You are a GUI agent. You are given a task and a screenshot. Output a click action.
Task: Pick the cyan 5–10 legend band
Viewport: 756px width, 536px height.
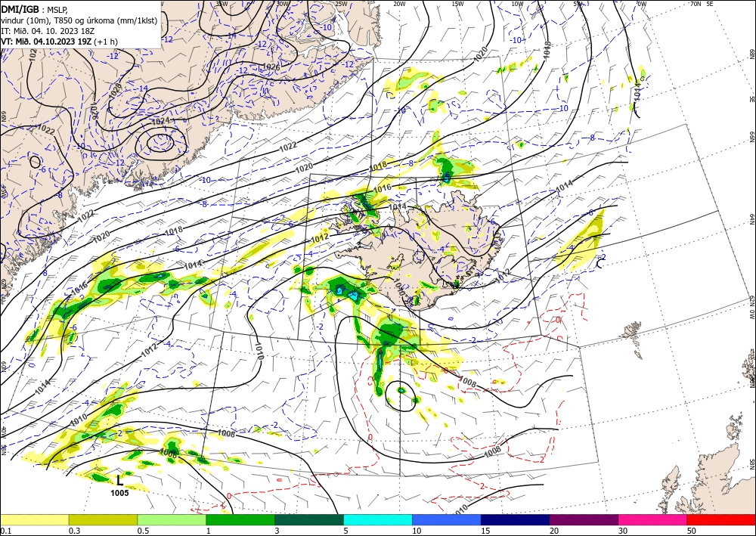click(378, 519)
